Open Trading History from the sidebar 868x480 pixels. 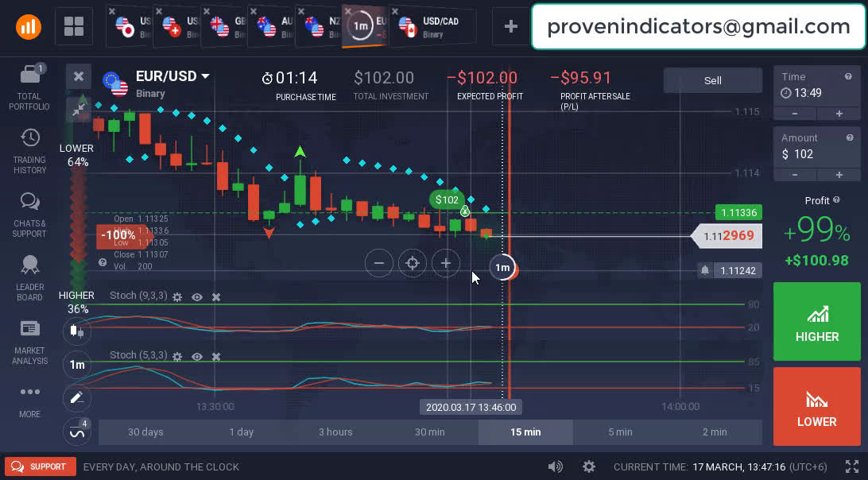tap(29, 138)
